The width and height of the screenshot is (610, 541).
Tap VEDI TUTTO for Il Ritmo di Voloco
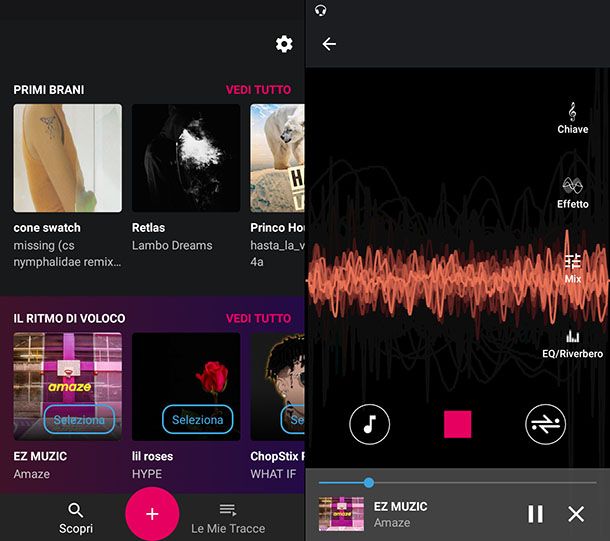pos(258,319)
